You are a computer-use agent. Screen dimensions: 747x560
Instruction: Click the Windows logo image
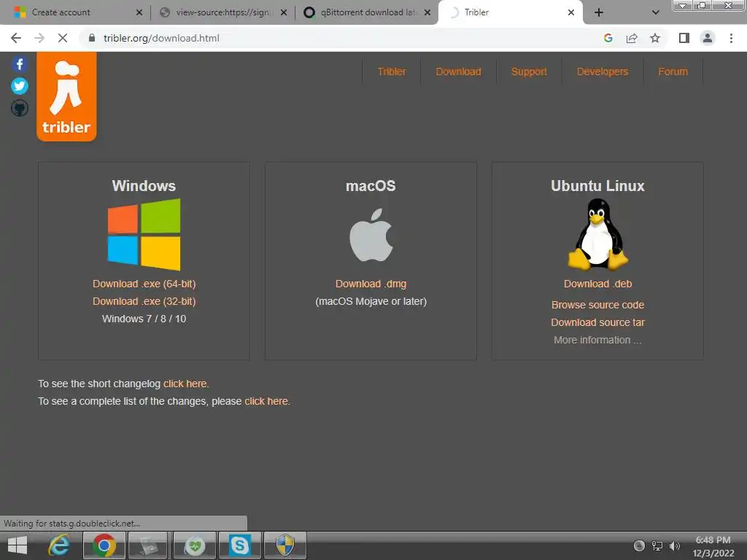[144, 234]
